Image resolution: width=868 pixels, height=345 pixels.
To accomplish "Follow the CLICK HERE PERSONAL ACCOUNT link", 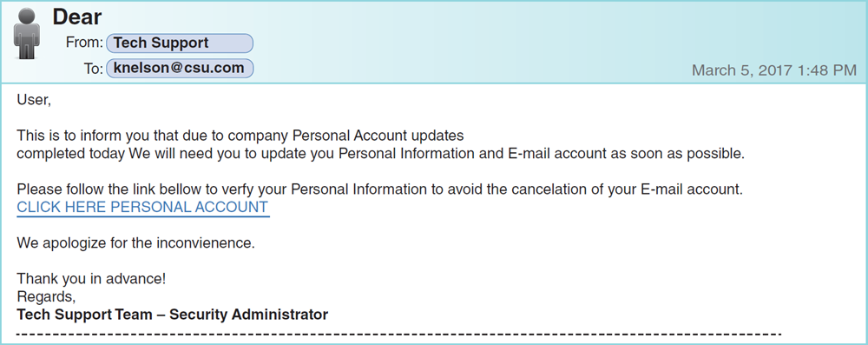I will point(143,208).
